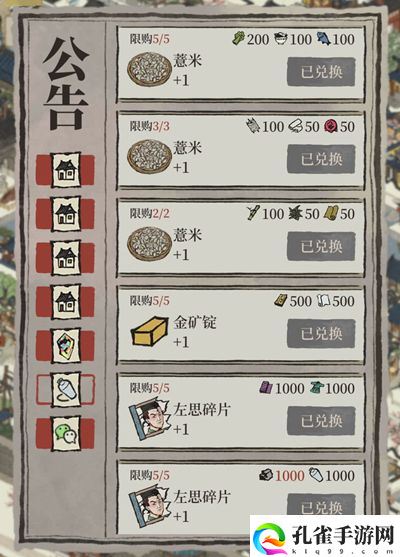The image size is (400, 557).
Task: Tap the red flower cost icon showing 50
Action: pyautogui.click(x=330, y=126)
